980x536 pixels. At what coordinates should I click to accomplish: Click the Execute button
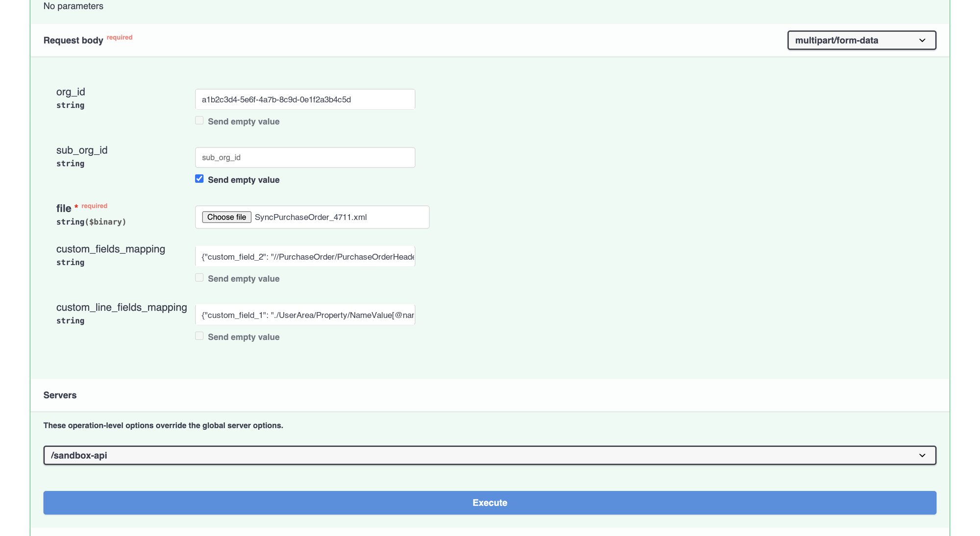coord(490,503)
